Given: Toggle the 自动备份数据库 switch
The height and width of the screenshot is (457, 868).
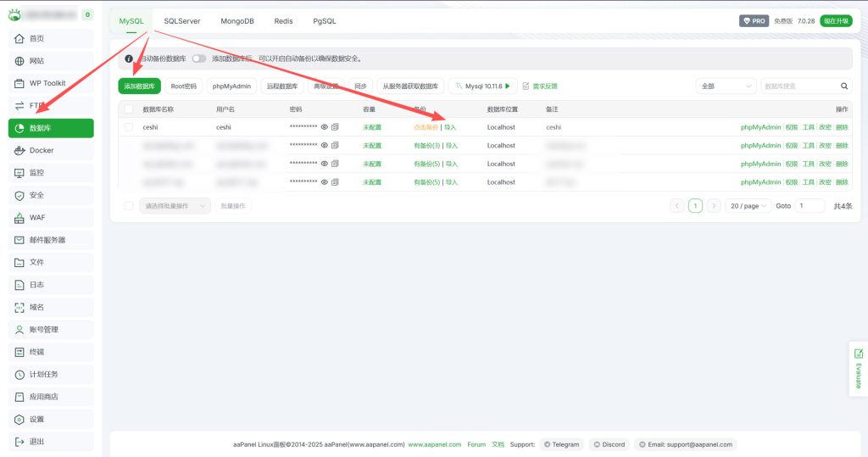Looking at the screenshot, I should (x=199, y=59).
